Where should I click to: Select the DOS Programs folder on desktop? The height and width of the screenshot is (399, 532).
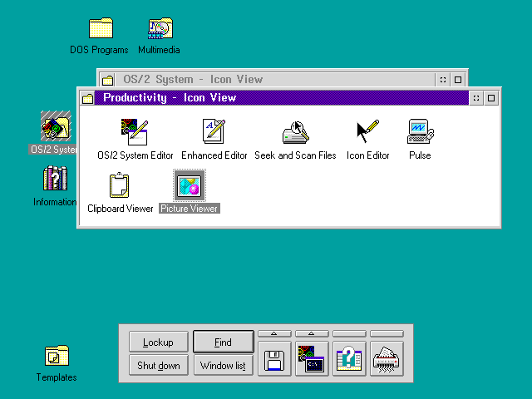(x=101, y=28)
